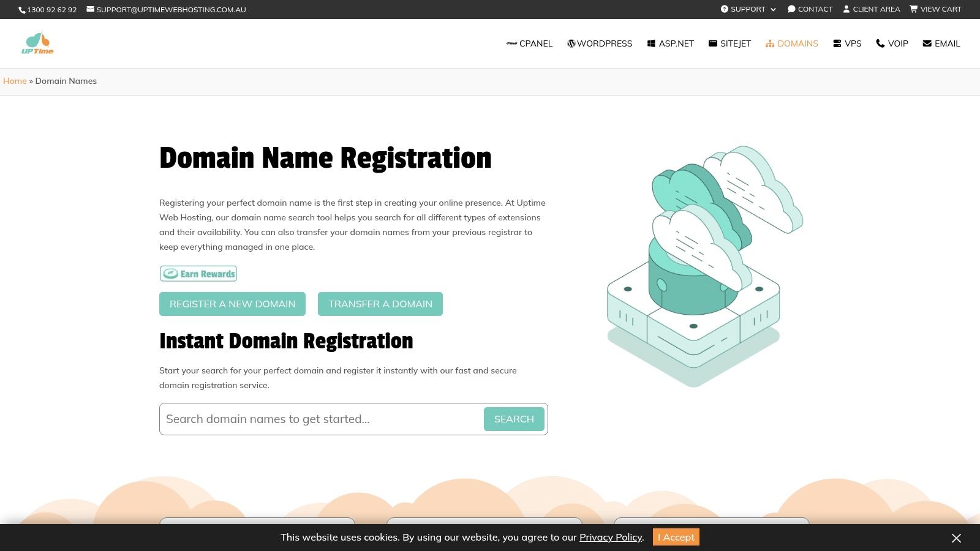Open the Privacy Policy link
This screenshot has height=551, width=980.
click(611, 537)
